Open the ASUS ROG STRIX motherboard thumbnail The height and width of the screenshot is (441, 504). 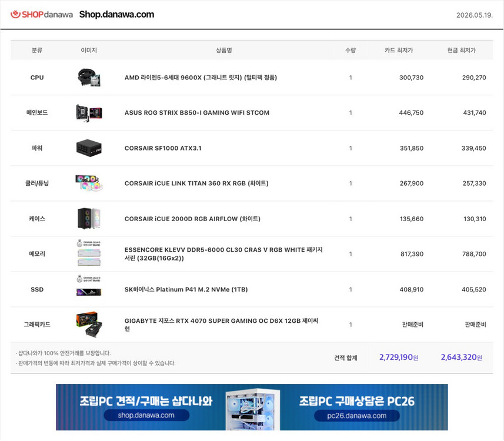89,112
